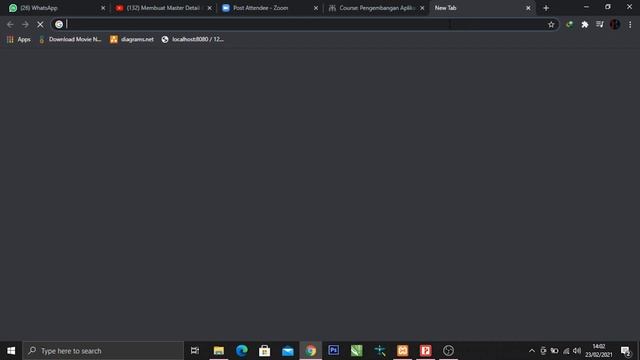Image resolution: width=640 pixels, height=360 pixels.
Task: Open battery status in system tray
Action: 554,351
